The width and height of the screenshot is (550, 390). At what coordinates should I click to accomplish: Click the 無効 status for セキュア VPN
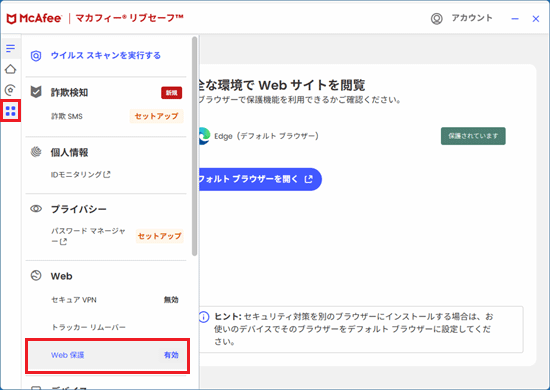[171, 300]
